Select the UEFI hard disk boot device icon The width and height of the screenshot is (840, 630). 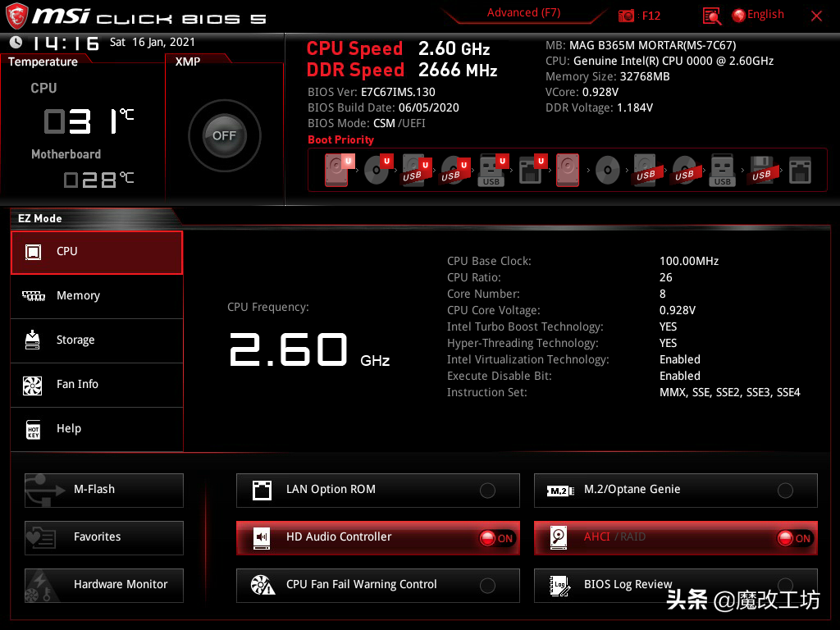pos(339,170)
